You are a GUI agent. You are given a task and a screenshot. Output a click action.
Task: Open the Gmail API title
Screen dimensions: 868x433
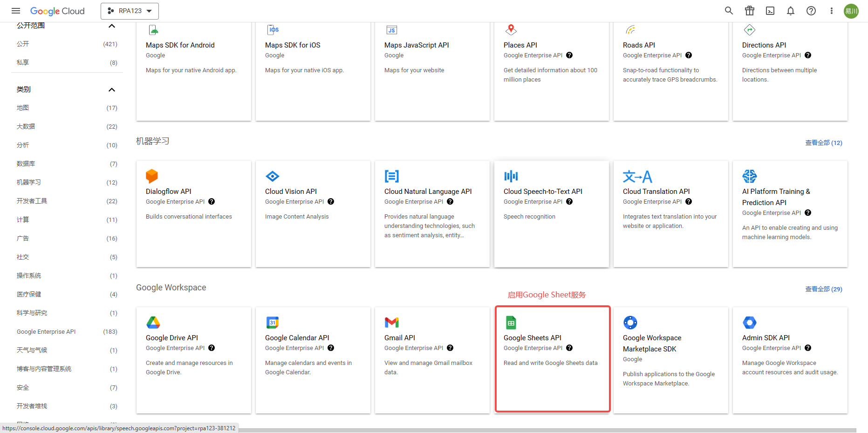tap(399, 337)
